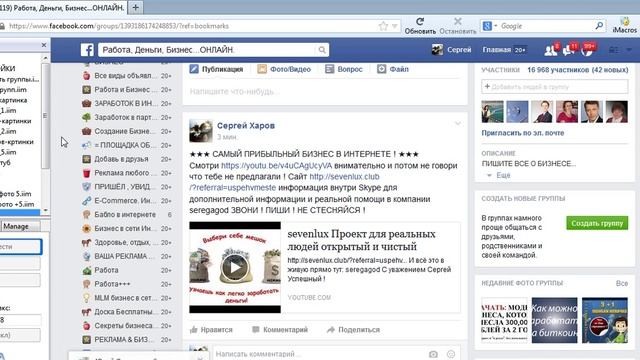Open account menu arrow in Facebook header
The height and width of the screenshot is (360, 640).
[629, 50]
